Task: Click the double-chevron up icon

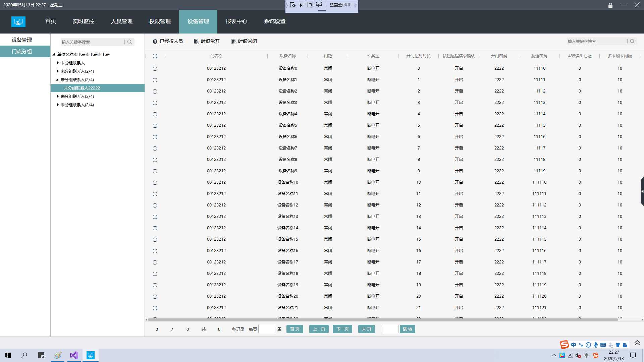Action: pos(637,343)
